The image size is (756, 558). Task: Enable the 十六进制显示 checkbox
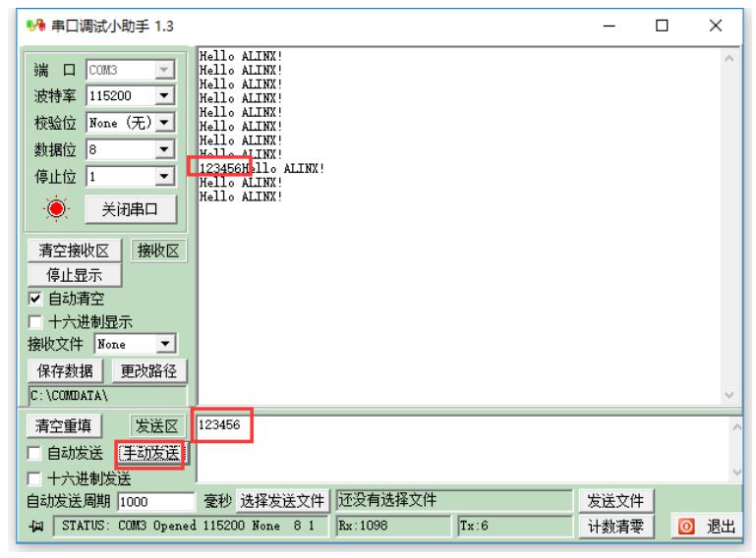(x=33, y=321)
